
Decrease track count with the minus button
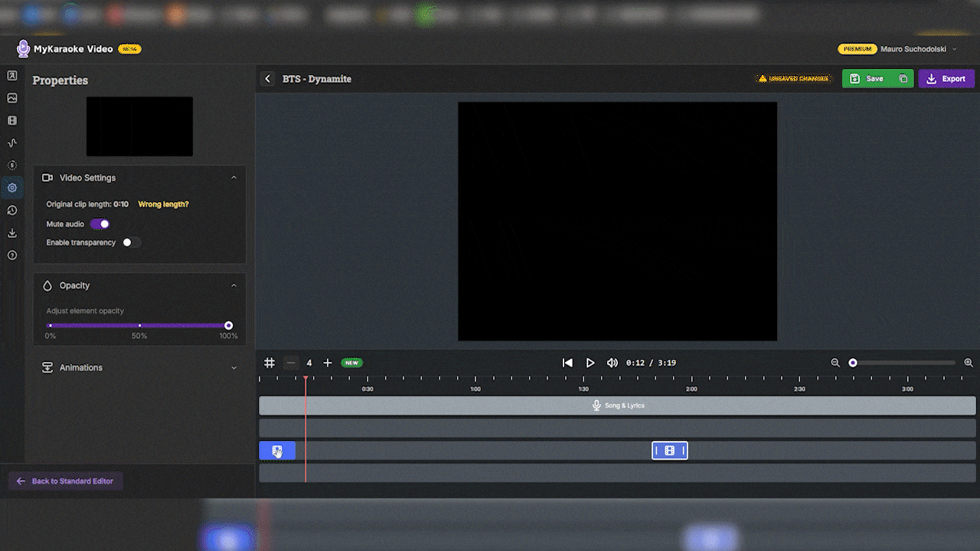tap(291, 363)
